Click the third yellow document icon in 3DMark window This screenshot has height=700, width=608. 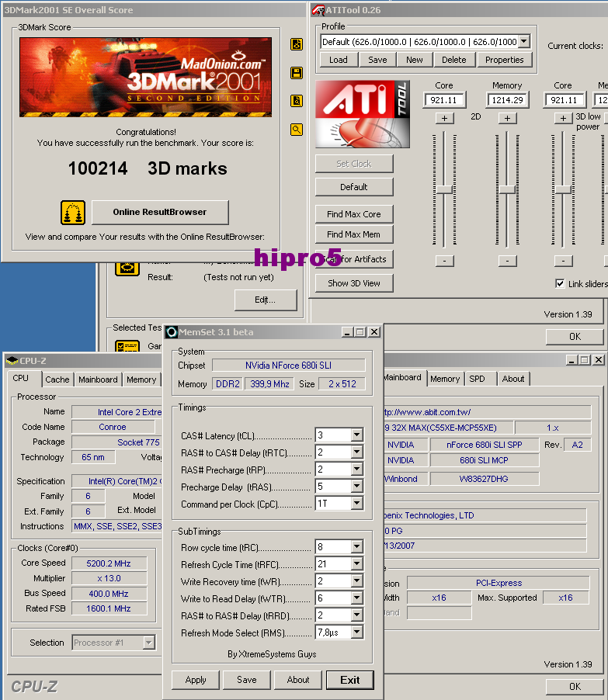coord(296,101)
